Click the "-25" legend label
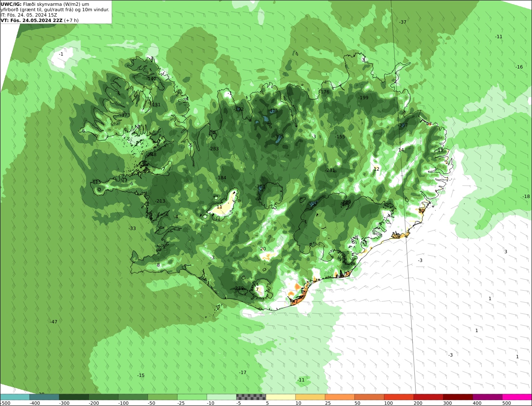532x406 pixels. point(181,403)
